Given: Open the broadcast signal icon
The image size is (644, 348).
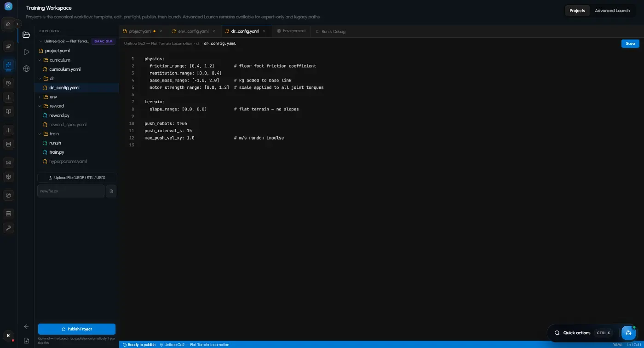Looking at the screenshot, I should coord(8,162).
